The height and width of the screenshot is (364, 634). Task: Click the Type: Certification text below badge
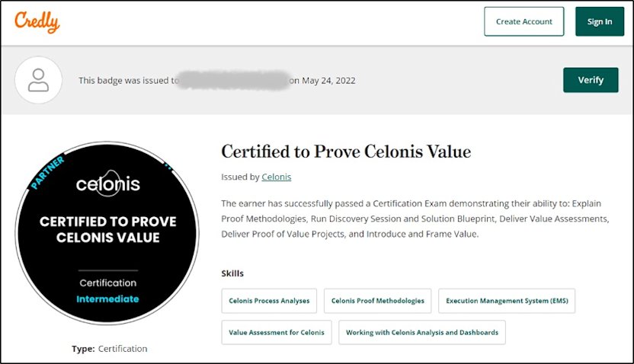pyautogui.click(x=110, y=349)
